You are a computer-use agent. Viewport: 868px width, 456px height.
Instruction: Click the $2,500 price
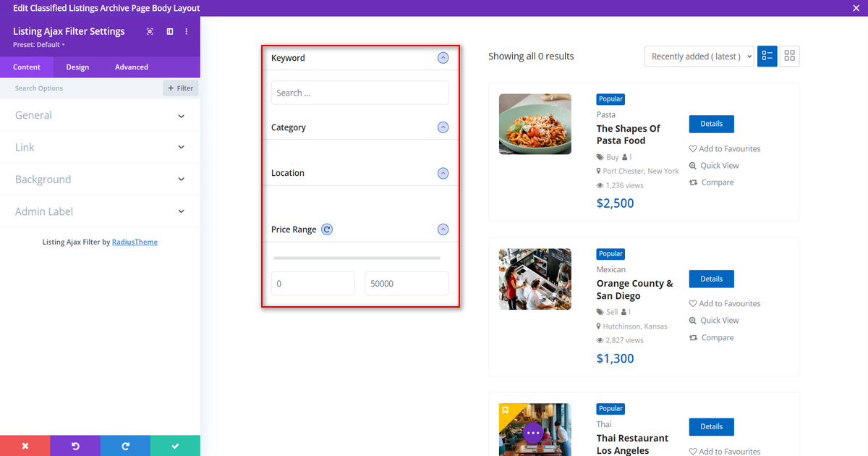616,203
